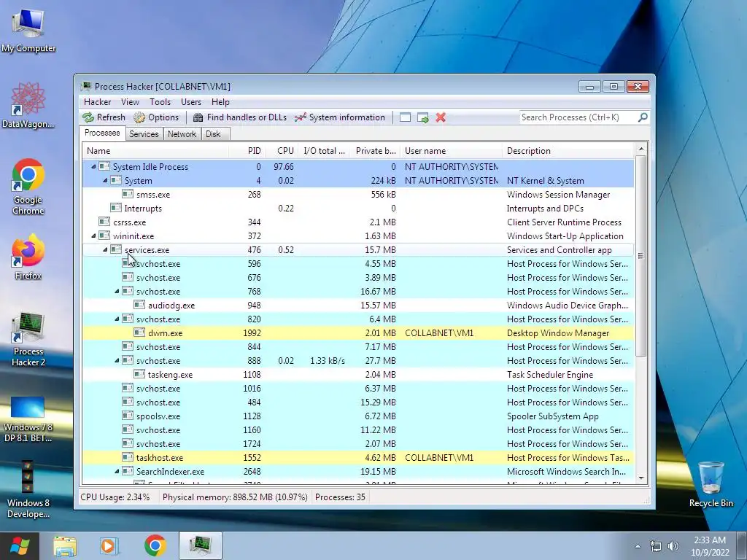Screen dimensions: 747x560
Task: Click the scrollbar up arrow
Action: [640, 149]
